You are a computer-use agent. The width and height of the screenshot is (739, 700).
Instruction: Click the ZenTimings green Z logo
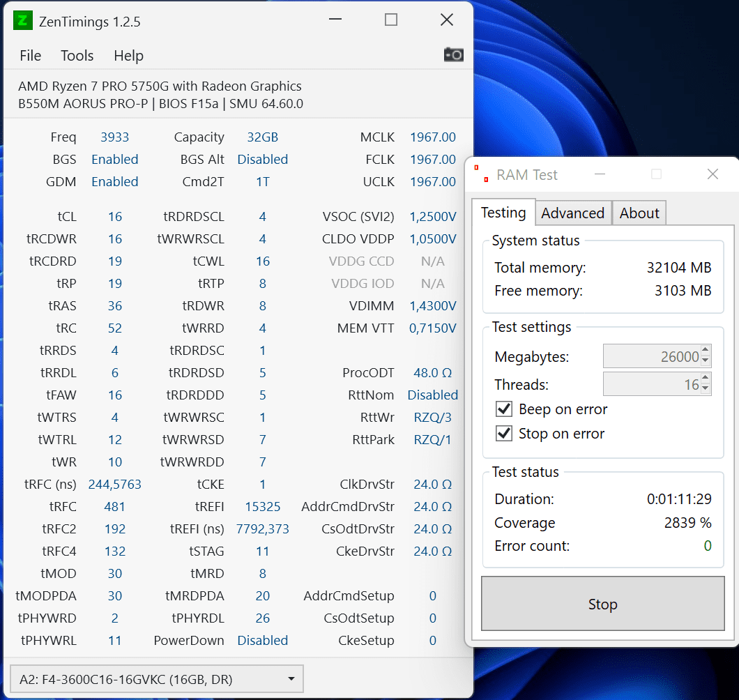pyautogui.click(x=22, y=21)
